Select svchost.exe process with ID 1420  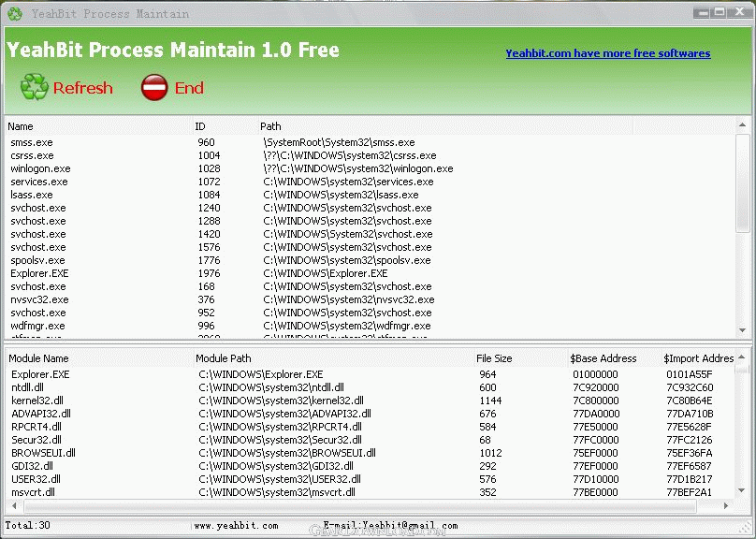click(38, 234)
